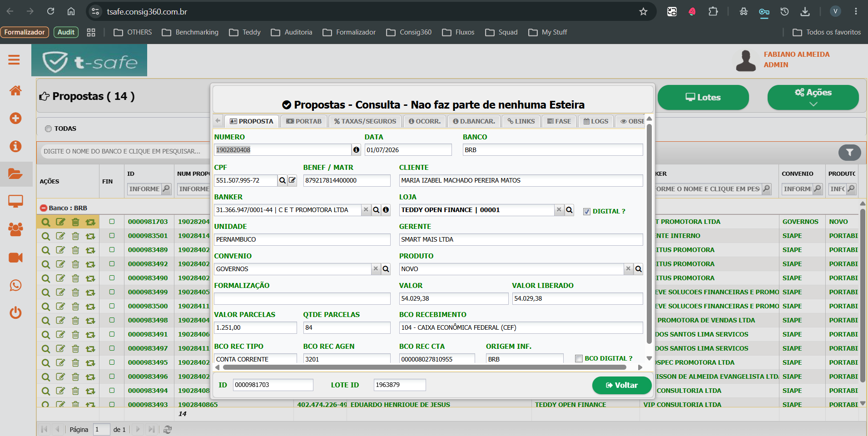This screenshot has width=868, height=436.
Task: Check the box for row 0000981703
Action: click(x=112, y=222)
